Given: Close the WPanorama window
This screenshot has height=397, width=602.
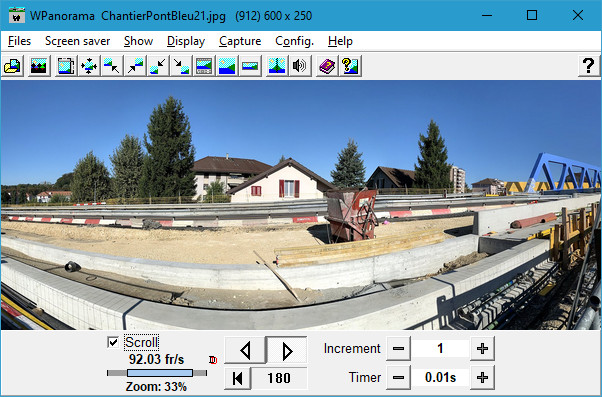Looking at the screenshot, I should (x=578, y=15).
